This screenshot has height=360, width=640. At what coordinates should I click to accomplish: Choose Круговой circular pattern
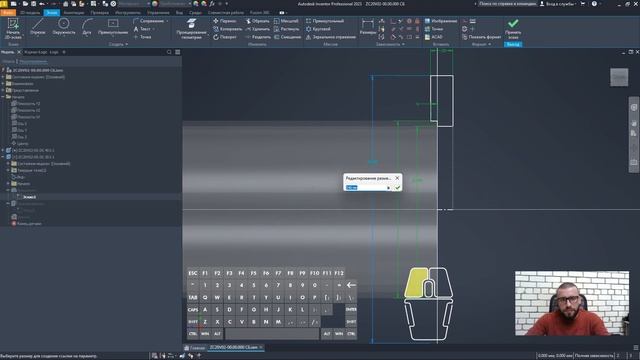[x=318, y=29]
